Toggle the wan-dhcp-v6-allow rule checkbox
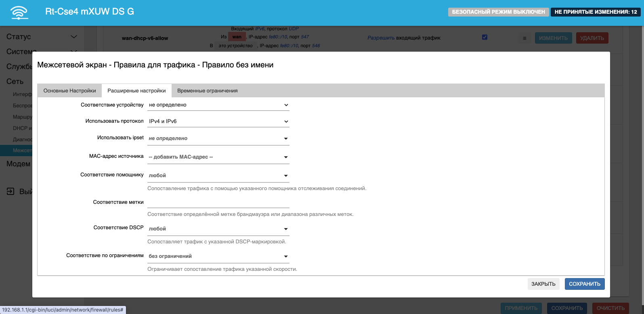Viewport: 644px width, 314px height. (485, 37)
